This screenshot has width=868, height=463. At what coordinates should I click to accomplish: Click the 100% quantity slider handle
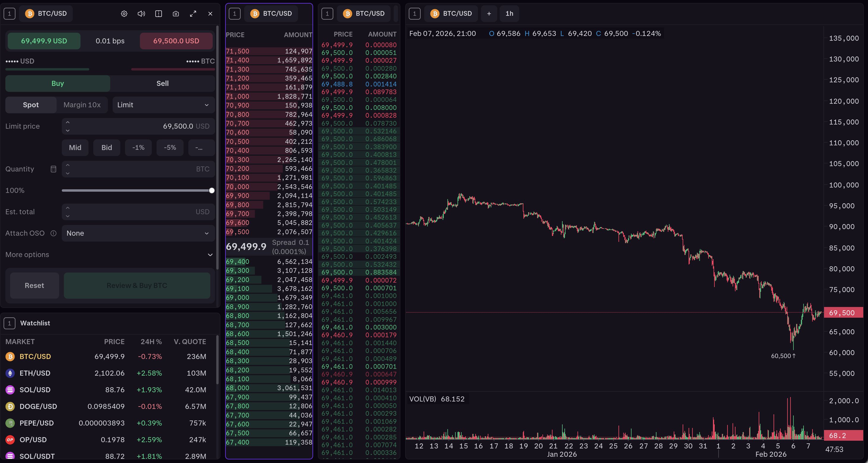(212, 190)
